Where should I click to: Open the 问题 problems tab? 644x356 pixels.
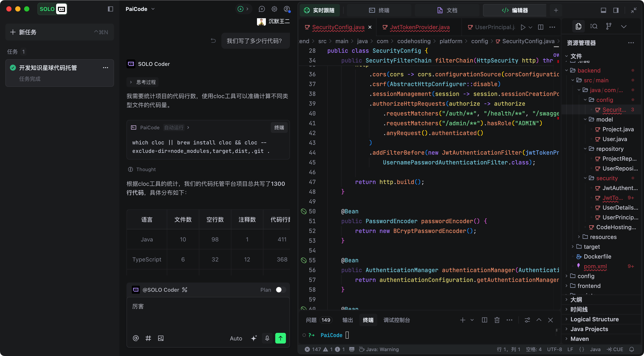[311, 320]
